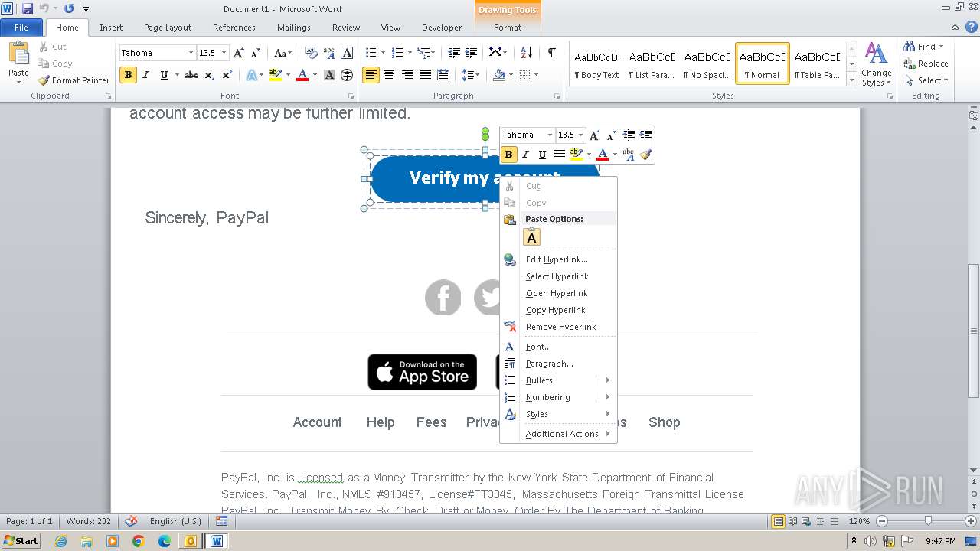Open the Select dropdown in Editing group

click(x=926, y=80)
